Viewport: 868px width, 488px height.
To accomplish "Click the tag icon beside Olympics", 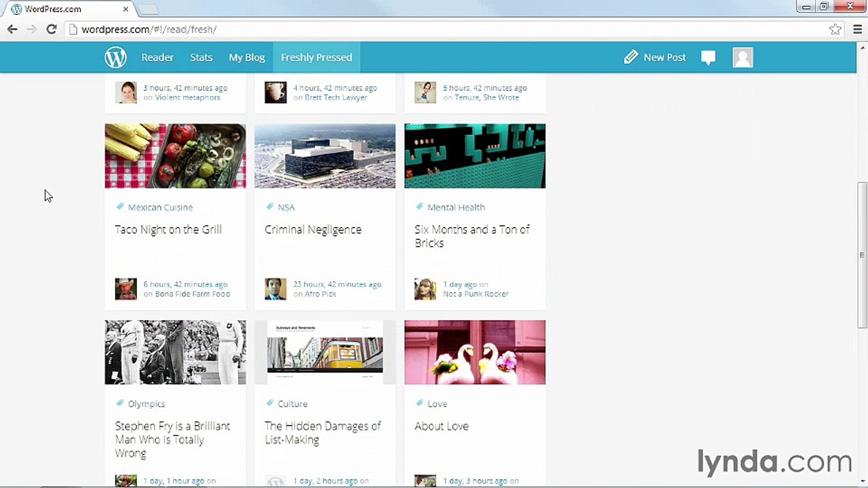I will click(120, 403).
